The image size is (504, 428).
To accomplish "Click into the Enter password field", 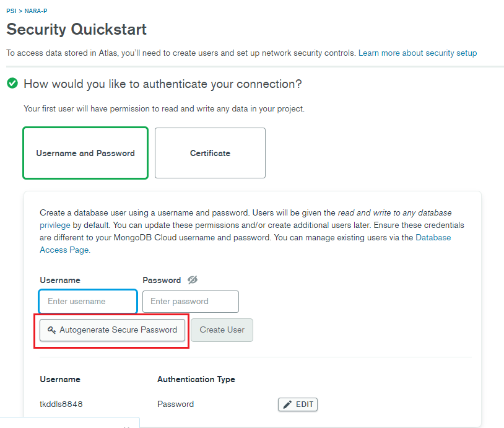I will (x=191, y=301).
